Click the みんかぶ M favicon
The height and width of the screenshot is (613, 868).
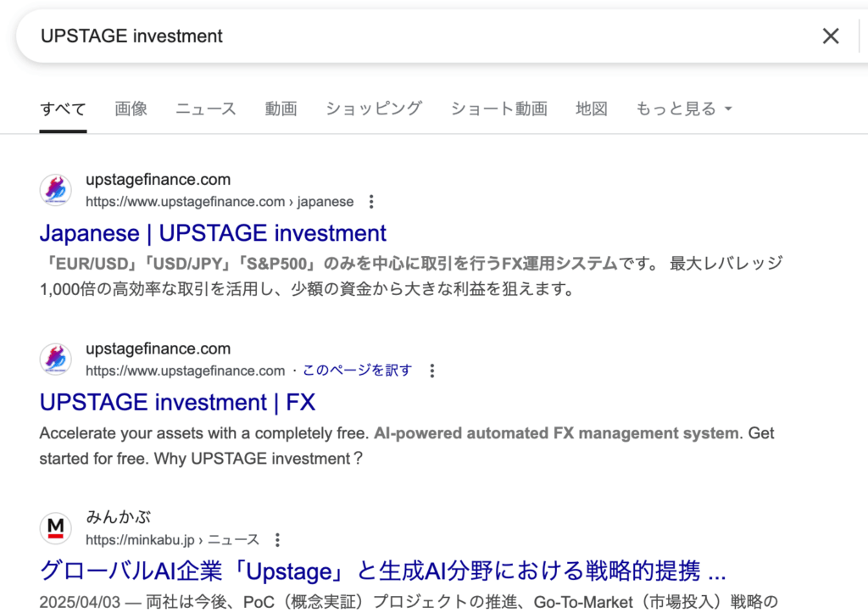click(x=55, y=527)
